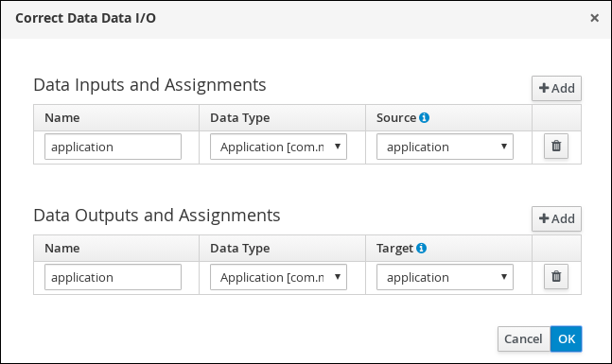The image size is (612, 364).
Task: Select the Data Outputs and Assignments heading
Action: tap(157, 215)
